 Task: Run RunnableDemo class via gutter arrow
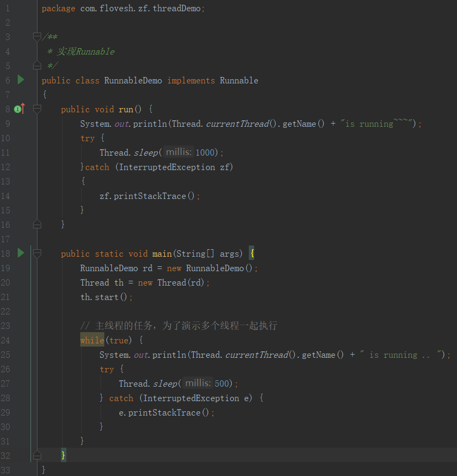21,80
